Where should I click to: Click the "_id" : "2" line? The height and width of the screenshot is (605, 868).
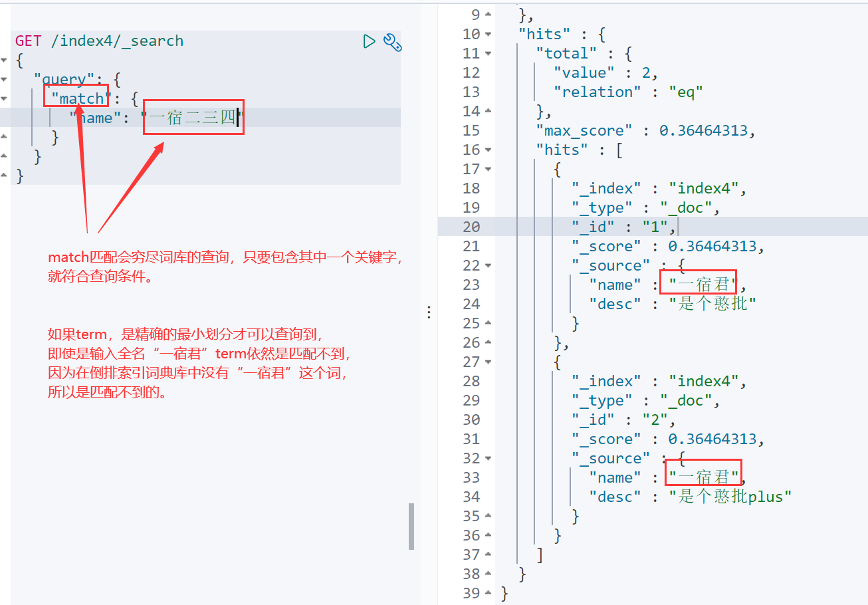click(x=623, y=420)
